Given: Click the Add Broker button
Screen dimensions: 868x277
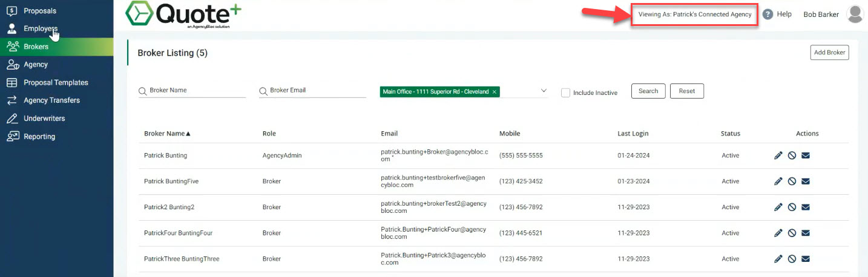Looking at the screenshot, I should pos(829,53).
